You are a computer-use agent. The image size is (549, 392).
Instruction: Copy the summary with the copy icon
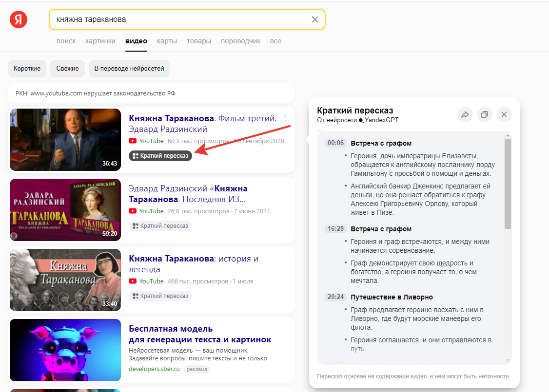tap(485, 114)
